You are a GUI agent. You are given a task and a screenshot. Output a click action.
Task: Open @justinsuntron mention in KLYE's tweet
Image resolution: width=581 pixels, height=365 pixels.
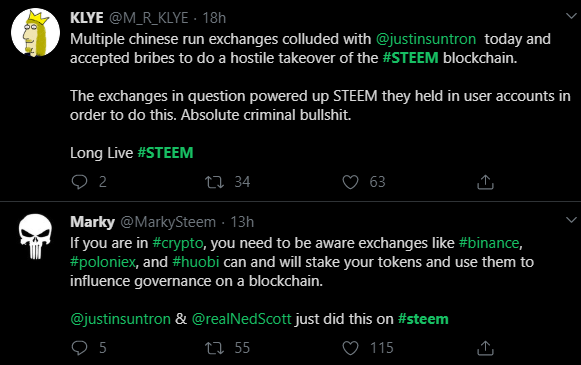pos(426,39)
